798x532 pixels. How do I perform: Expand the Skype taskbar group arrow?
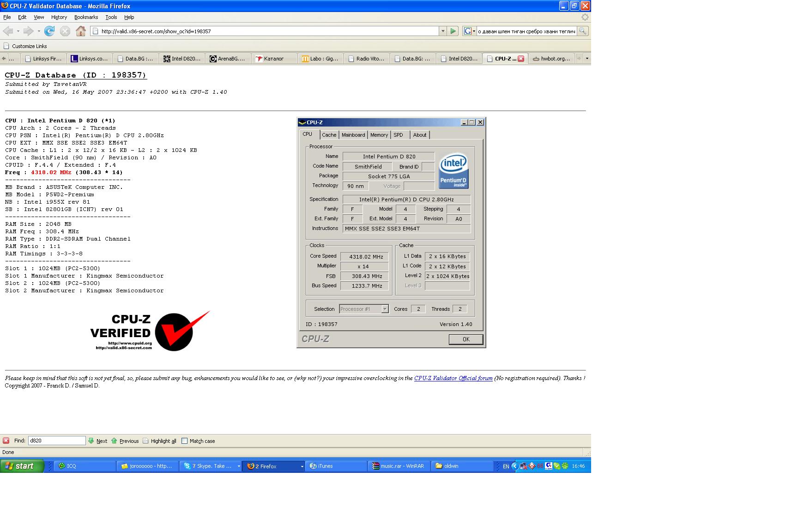point(239,466)
